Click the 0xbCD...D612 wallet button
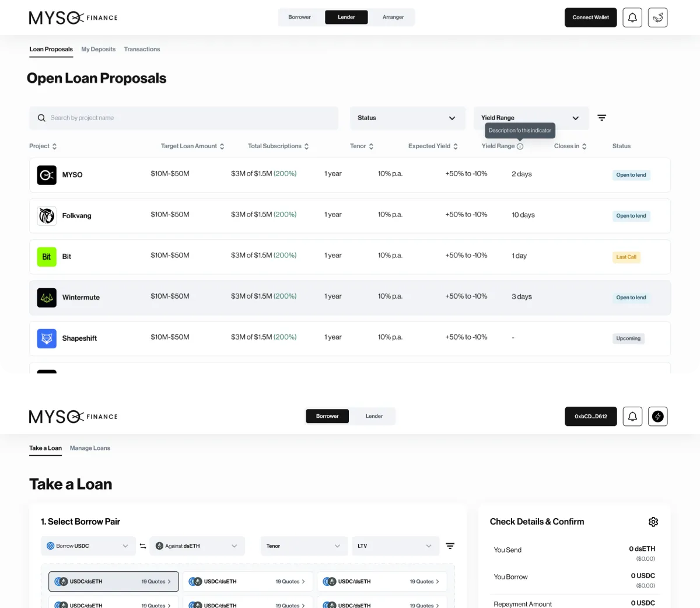This screenshot has height=608, width=700. click(591, 417)
